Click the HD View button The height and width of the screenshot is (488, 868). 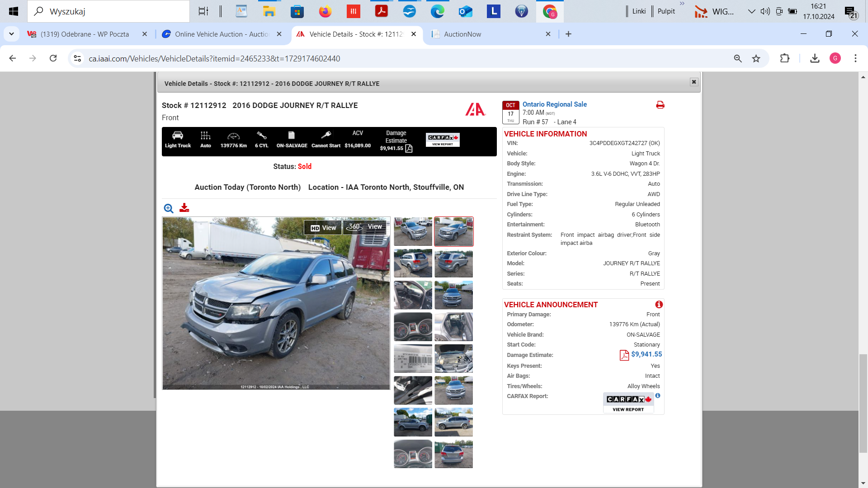[323, 228]
